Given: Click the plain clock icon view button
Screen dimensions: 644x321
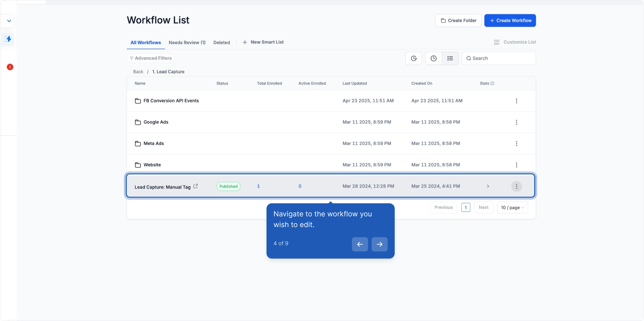Looking at the screenshot, I should click(434, 58).
